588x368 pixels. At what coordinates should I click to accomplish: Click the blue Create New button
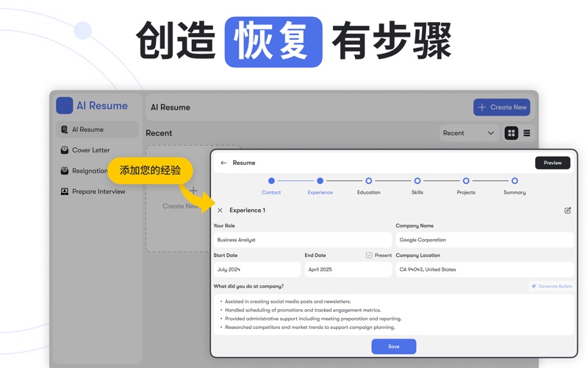pyautogui.click(x=501, y=107)
